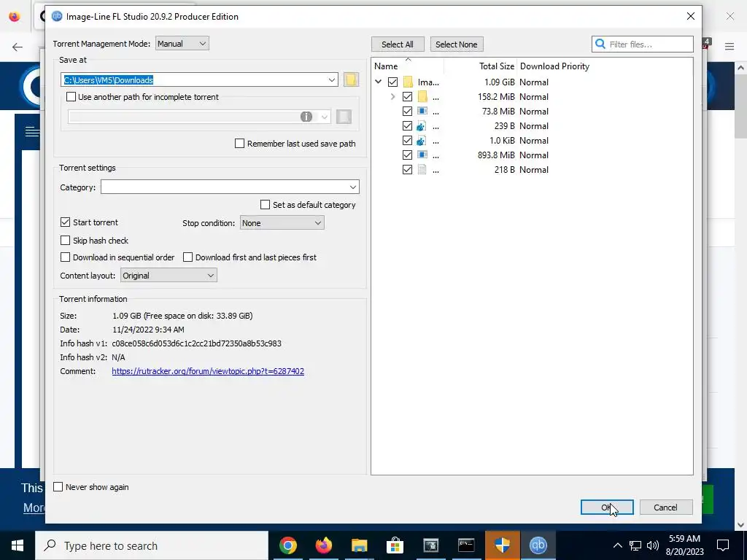Open the rutracker.org comment link
The width and height of the screenshot is (747, 560).
[208, 371]
